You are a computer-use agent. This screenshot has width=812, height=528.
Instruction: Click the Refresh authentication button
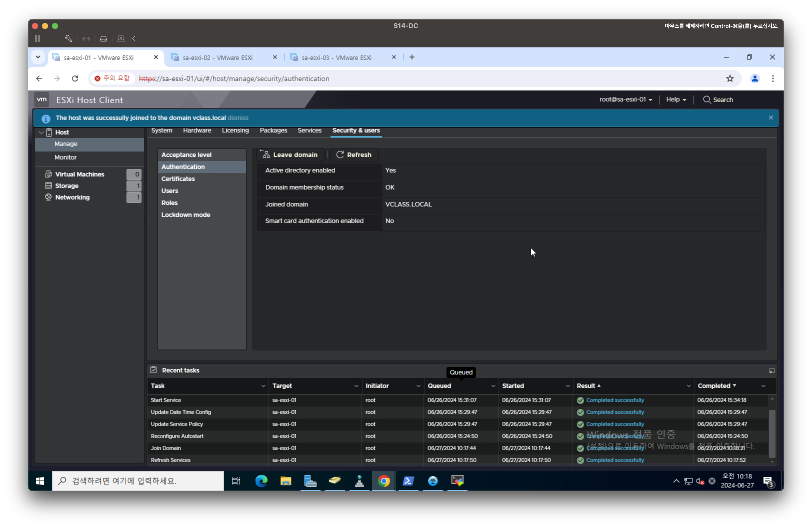354,155
